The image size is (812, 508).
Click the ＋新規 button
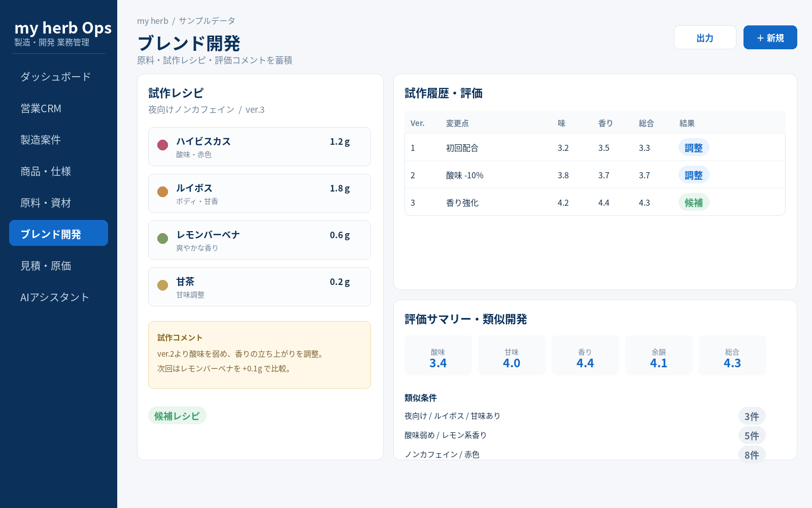770,38
